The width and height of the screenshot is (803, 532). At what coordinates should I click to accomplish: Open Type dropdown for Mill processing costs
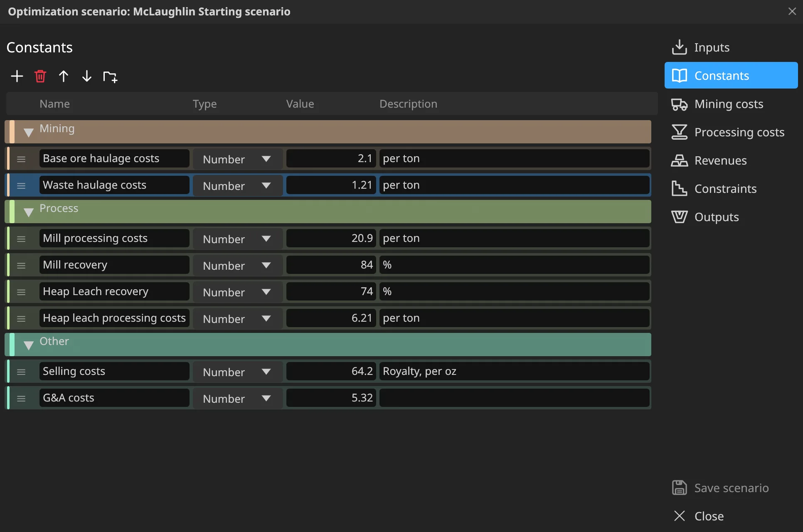(x=238, y=239)
